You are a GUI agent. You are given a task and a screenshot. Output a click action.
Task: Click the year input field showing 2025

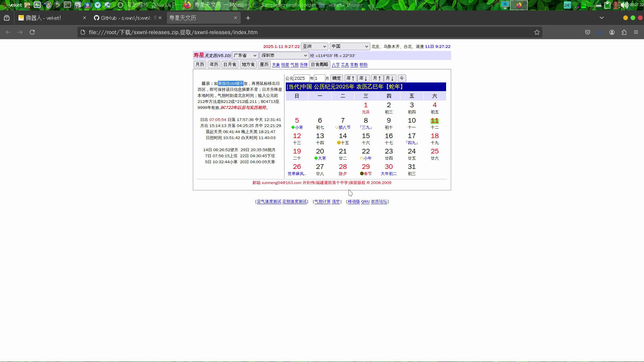(302, 78)
